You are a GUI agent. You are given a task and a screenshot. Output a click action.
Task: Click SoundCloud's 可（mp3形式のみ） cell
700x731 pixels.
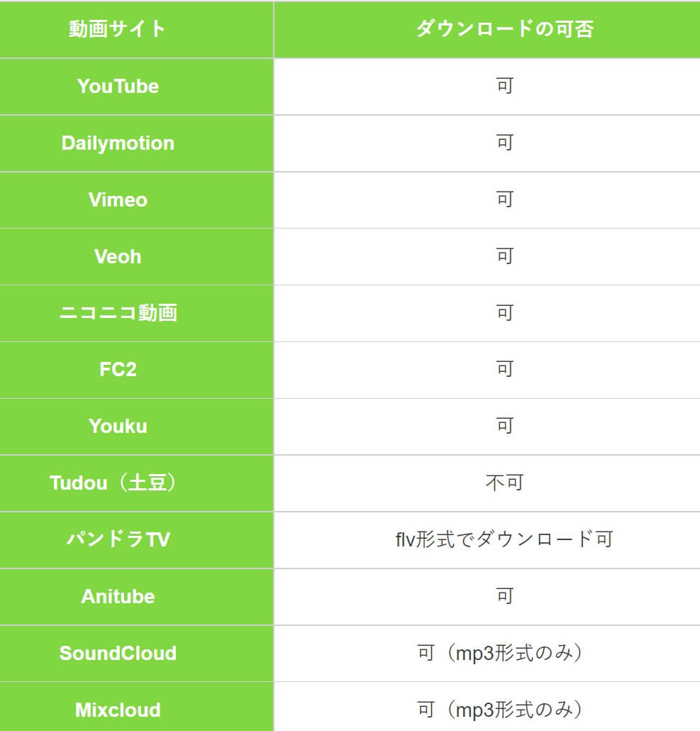(487, 654)
